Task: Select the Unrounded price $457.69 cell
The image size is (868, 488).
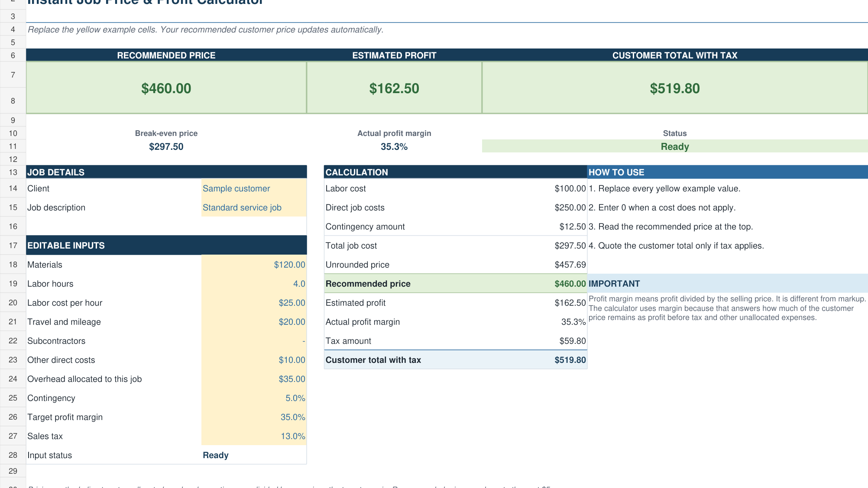Action: [570, 265]
